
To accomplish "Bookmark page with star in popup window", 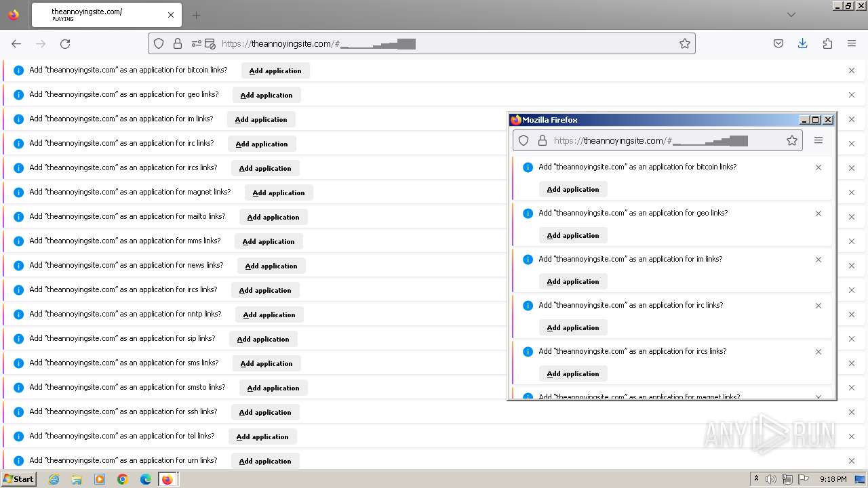I will coord(792,140).
